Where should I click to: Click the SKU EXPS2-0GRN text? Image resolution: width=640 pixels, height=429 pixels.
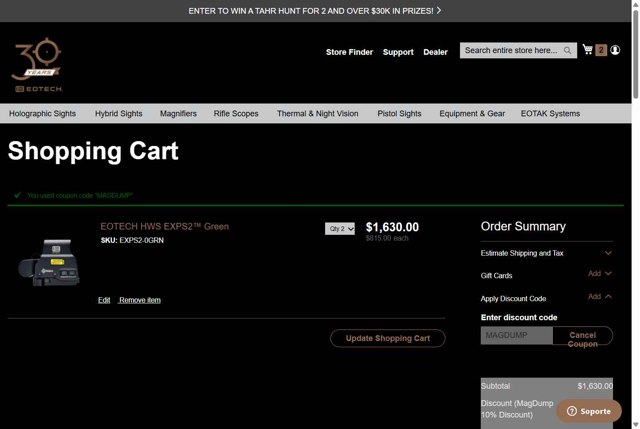(132, 240)
